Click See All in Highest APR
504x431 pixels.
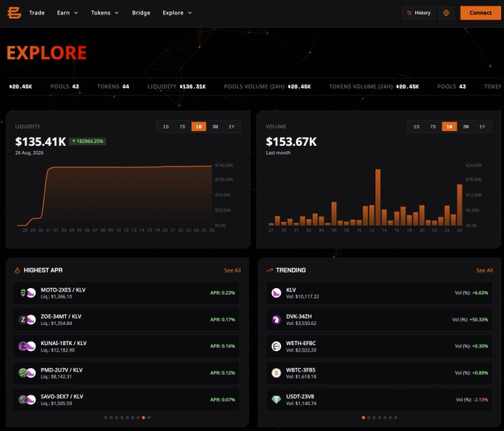pyautogui.click(x=233, y=270)
